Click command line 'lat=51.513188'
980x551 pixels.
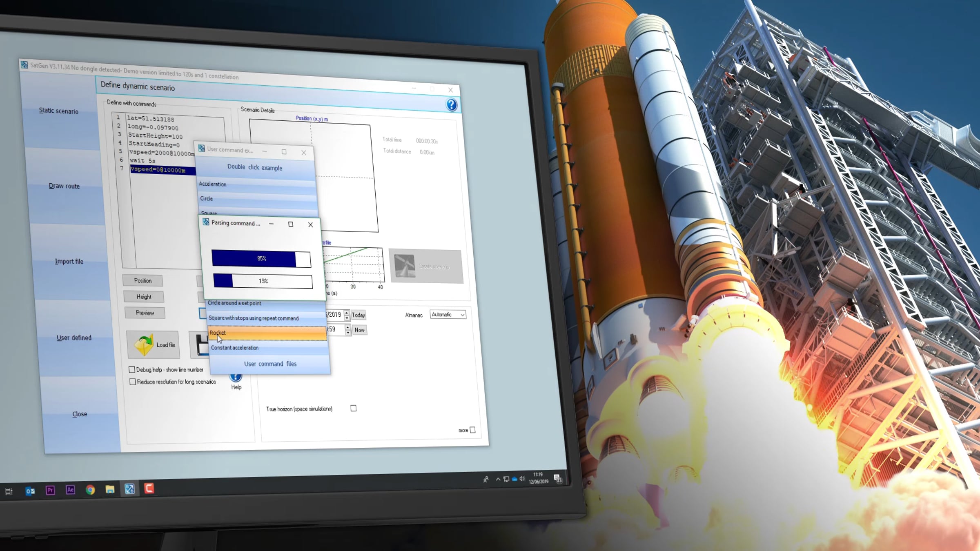point(151,119)
